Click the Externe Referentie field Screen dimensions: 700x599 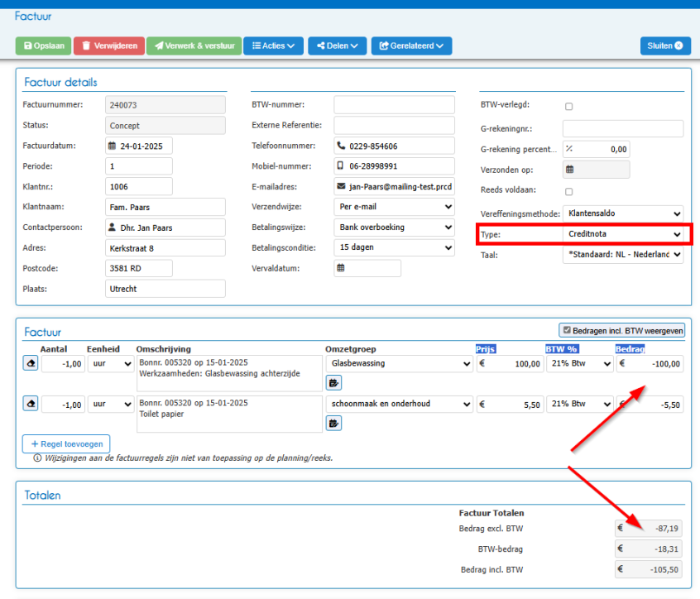point(394,126)
